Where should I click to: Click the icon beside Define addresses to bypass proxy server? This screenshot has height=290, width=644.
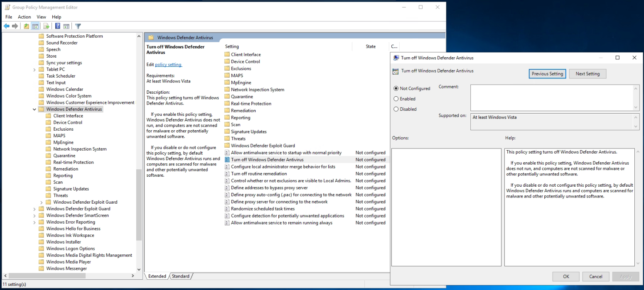tap(227, 188)
